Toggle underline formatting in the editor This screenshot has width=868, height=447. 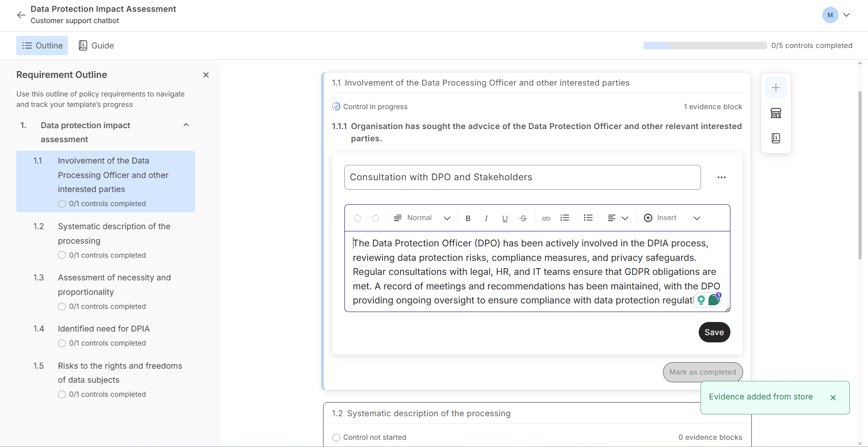pyautogui.click(x=505, y=218)
